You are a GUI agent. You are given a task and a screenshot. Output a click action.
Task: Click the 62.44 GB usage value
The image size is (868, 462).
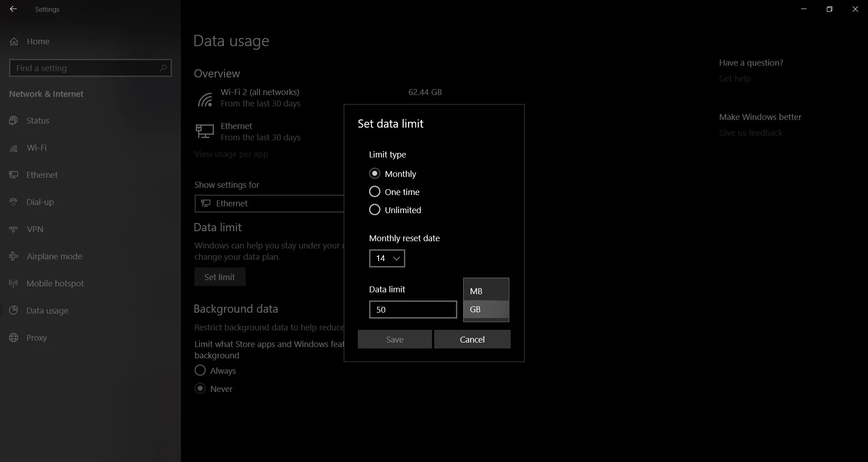(x=425, y=92)
